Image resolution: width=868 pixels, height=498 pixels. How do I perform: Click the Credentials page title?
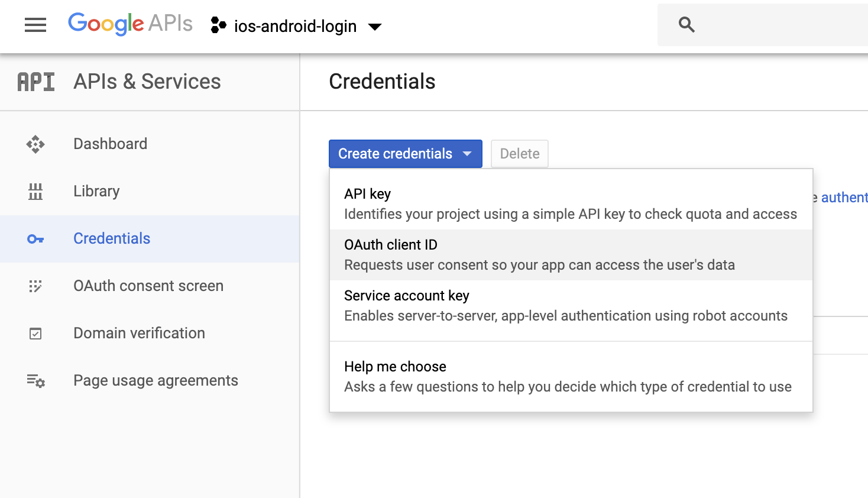pos(382,82)
